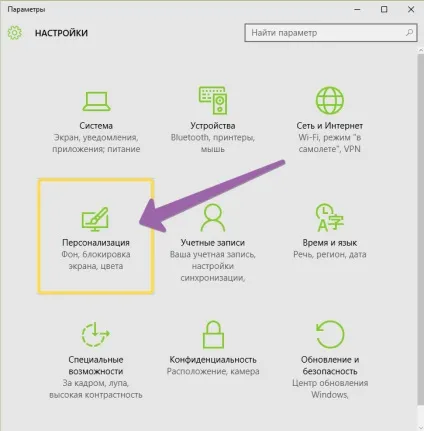
Task: Maximize the Параметры window
Action: 384,9
